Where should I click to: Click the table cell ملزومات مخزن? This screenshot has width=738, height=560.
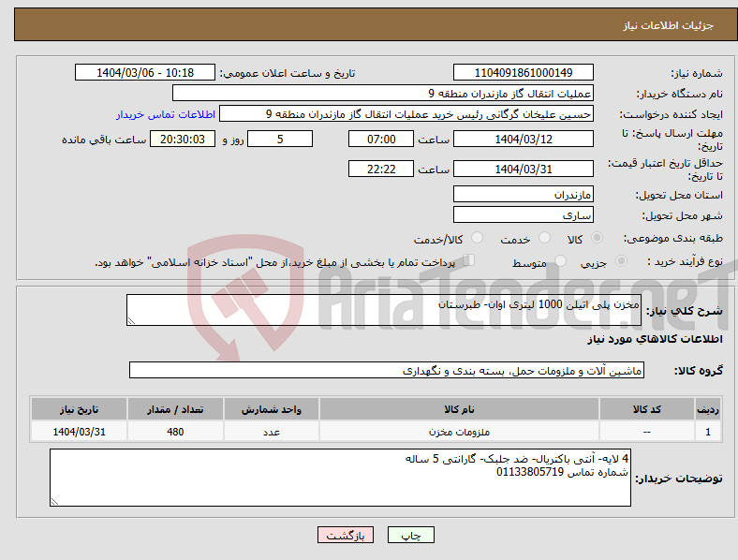point(459,432)
